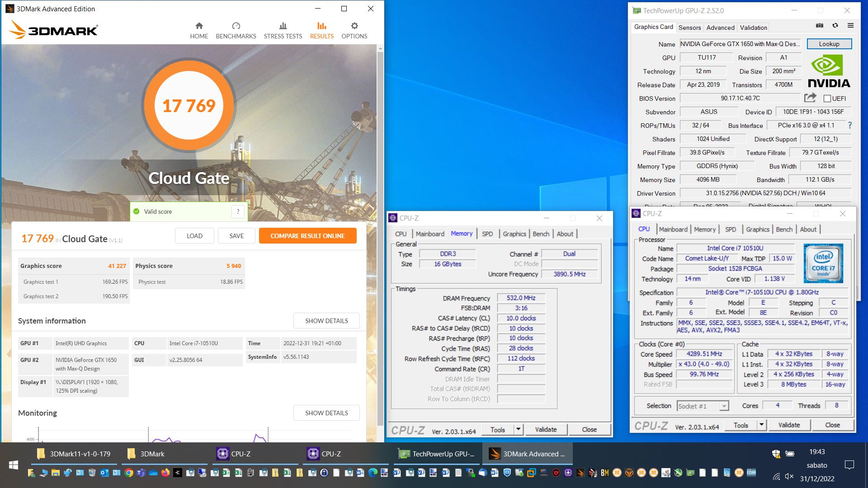The height and width of the screenshot is (488, 868).
Task: Click the muted volume tray icon
Action: [789, 476]
